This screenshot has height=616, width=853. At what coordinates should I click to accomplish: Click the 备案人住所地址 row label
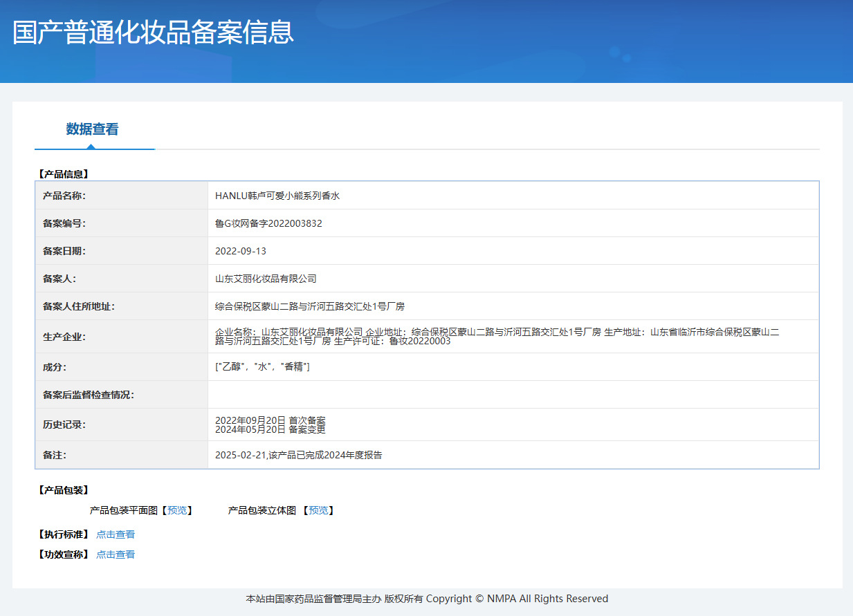(x=79, y=306)
